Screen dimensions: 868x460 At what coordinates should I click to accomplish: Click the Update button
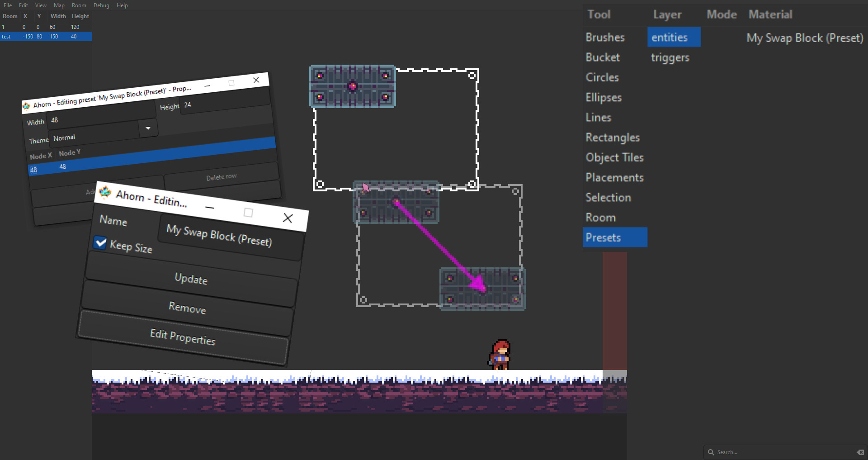[x=191, y=279]
